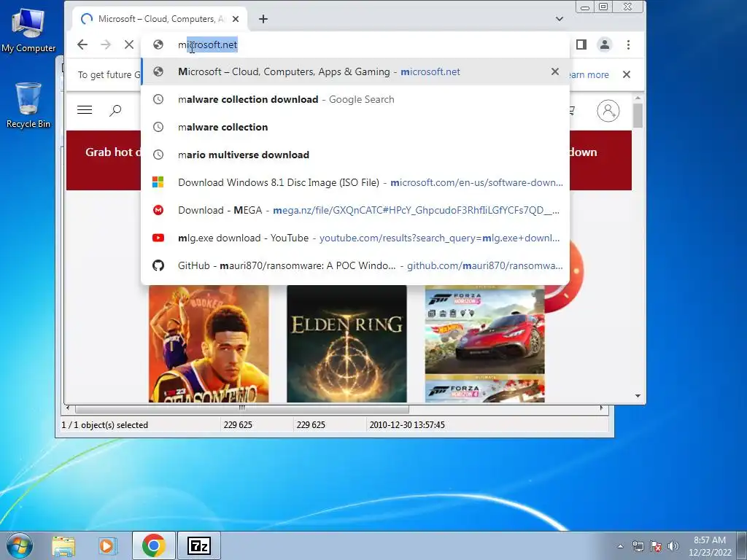Open the taskbar clock showing 8:57 AM
This screenshot has height=560, width=747.
(709, 546)
